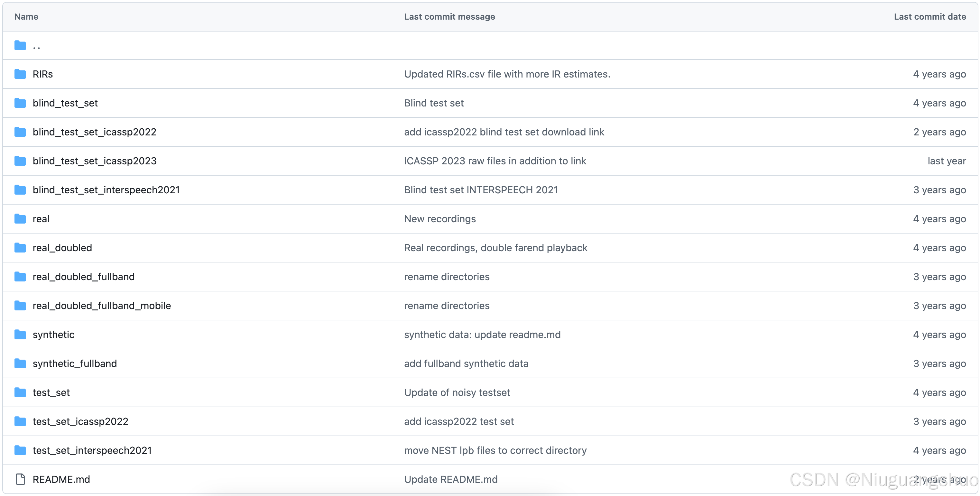Click the parent directory folder icon
The height and width of the screenshot is (496, 980).
point(20,46)
